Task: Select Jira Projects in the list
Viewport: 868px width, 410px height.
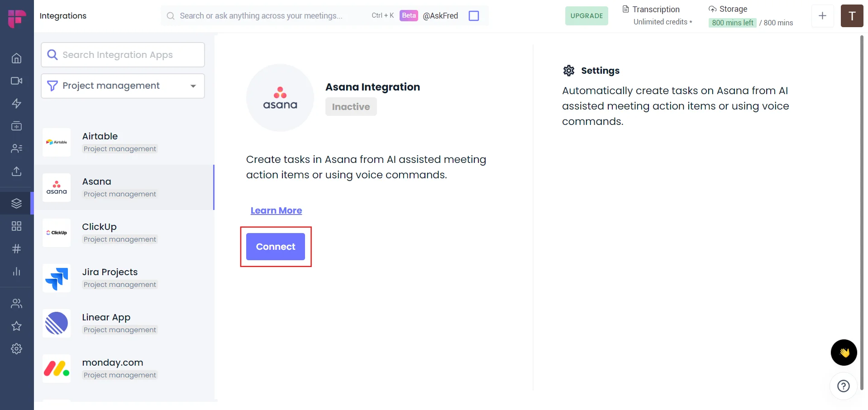Action: point(124,278)
